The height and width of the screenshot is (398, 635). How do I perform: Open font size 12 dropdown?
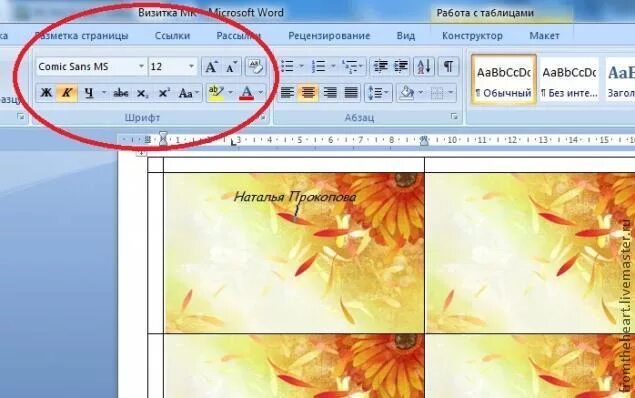[x=191, y=66]
